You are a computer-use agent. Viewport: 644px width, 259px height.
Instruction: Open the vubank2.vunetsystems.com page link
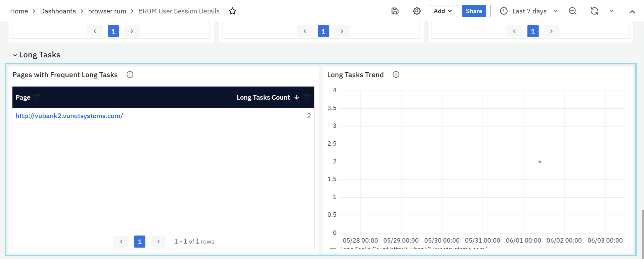coord(69,116)
